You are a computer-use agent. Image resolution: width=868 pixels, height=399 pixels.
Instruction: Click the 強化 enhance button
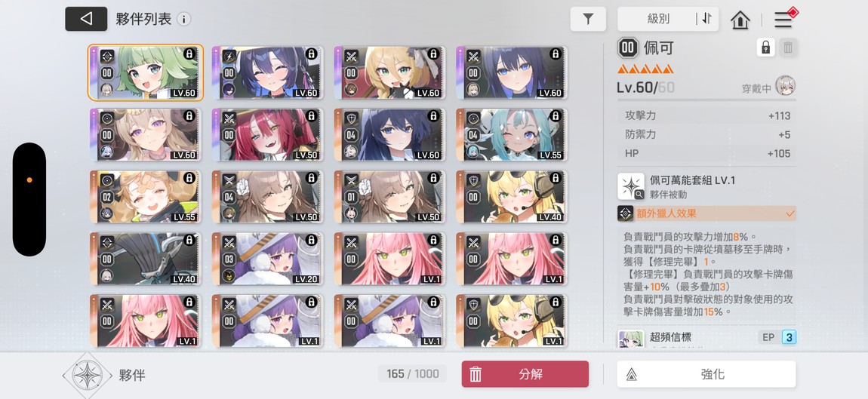click(706, 375)
